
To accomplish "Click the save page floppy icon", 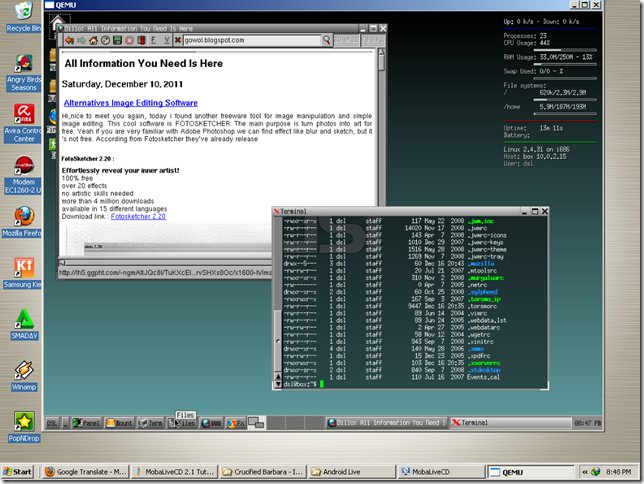I will click(x=117, y=40).
